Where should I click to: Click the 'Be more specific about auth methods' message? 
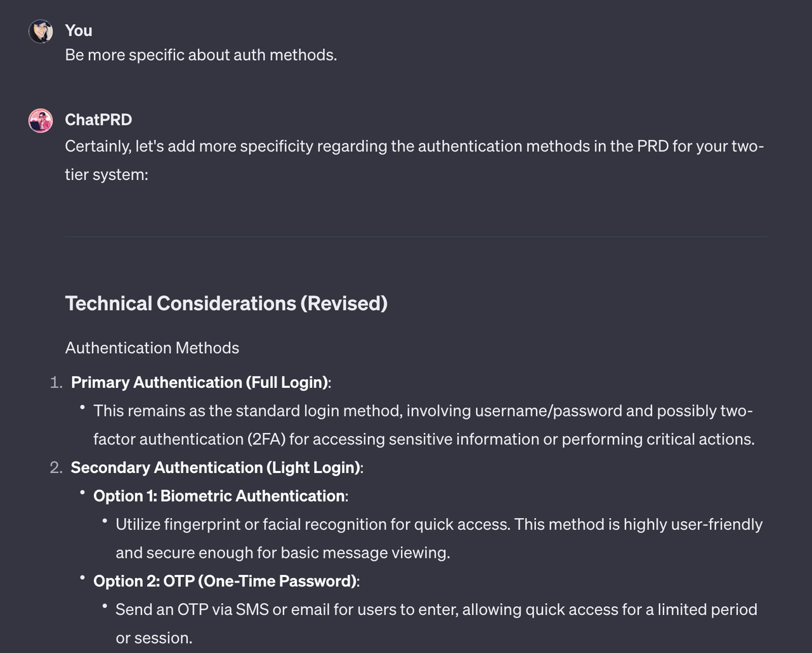200,55
